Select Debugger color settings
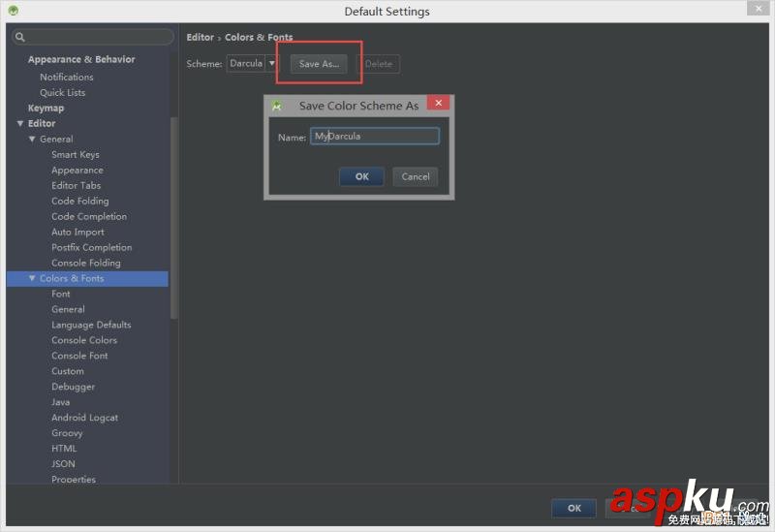The width and height of the screenshot is (775, 532). (74, 387)
